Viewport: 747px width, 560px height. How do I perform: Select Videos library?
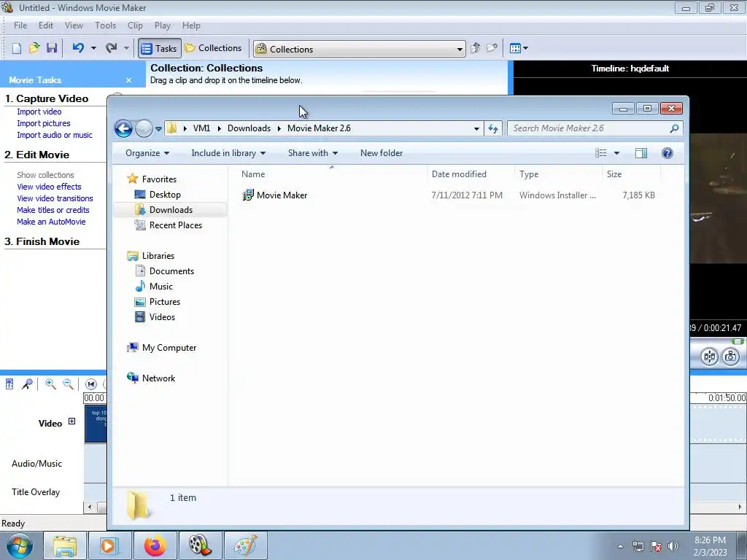[x=162, y=317]
